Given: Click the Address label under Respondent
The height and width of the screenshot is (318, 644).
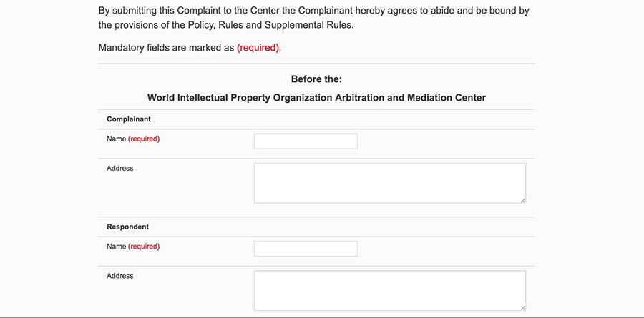Looking at the screenshot, I should click(119, 275).
